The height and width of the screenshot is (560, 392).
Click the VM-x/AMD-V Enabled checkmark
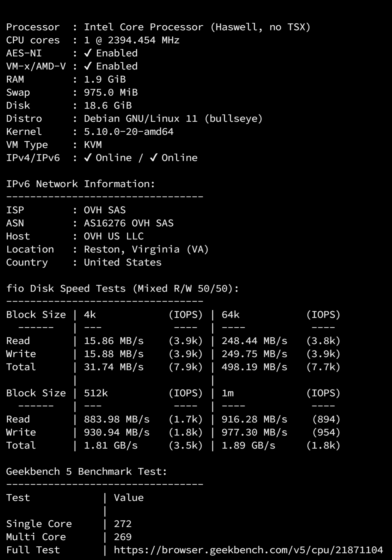click(88, 66)
